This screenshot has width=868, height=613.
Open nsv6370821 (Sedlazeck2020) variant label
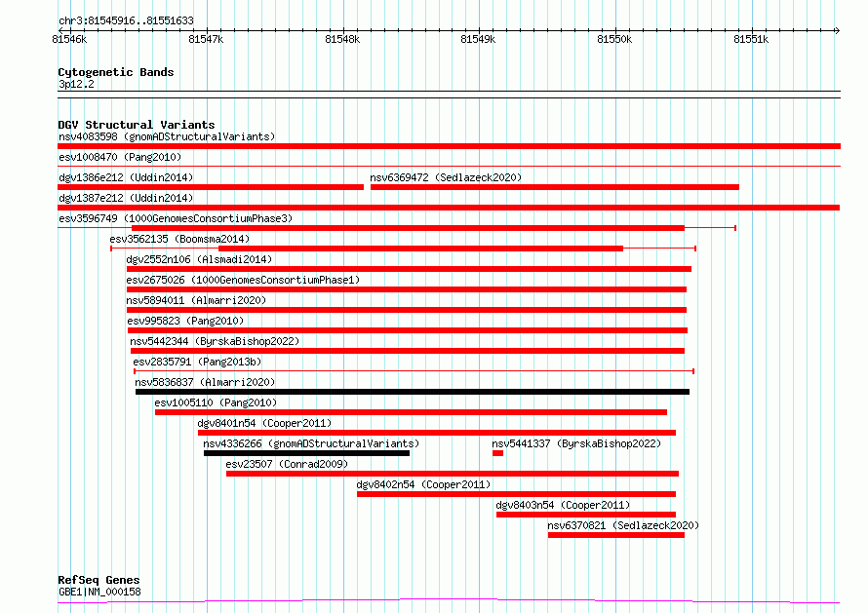tap(623, 525)
